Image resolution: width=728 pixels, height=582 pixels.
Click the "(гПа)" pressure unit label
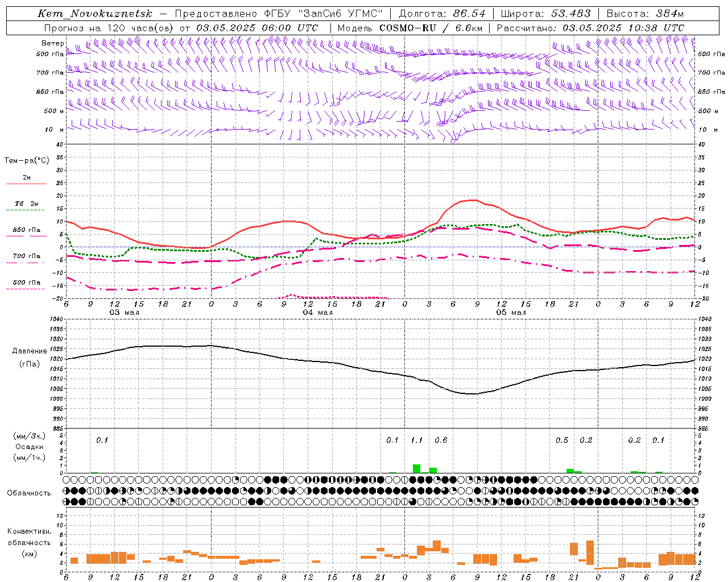(30, 364)
